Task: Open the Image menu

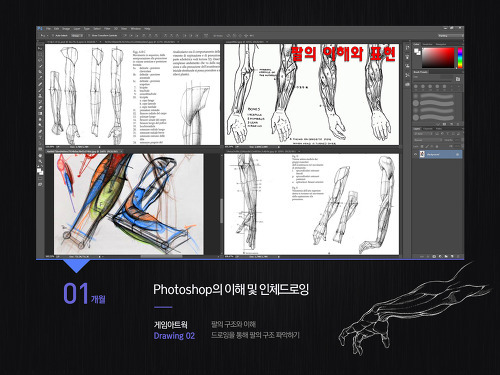Action: 66,29
